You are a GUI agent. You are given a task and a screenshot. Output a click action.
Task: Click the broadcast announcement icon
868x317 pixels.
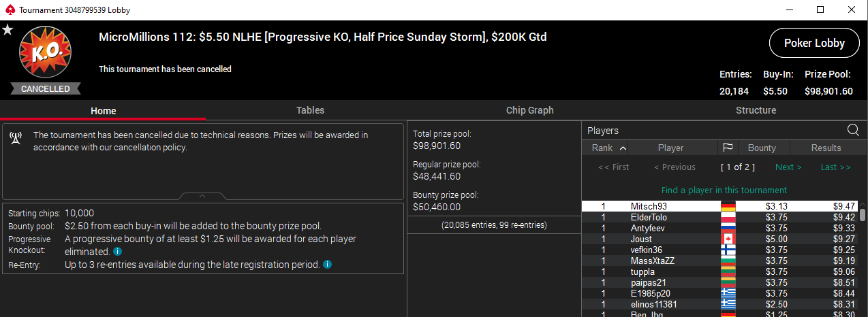16,138
